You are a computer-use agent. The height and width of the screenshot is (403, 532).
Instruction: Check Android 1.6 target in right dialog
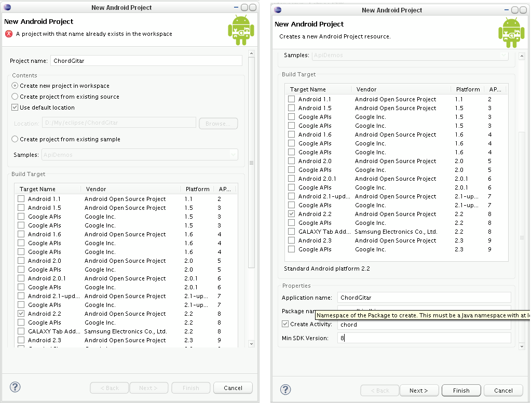(x=291, y=135)
